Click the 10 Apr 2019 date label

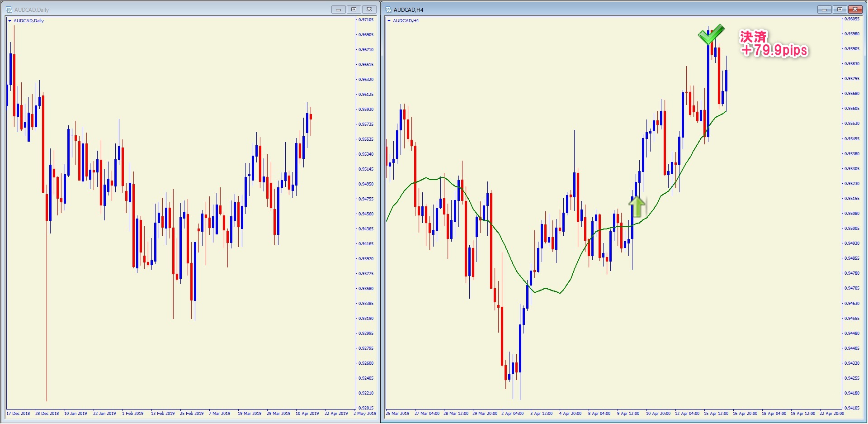tap(307, 414)
